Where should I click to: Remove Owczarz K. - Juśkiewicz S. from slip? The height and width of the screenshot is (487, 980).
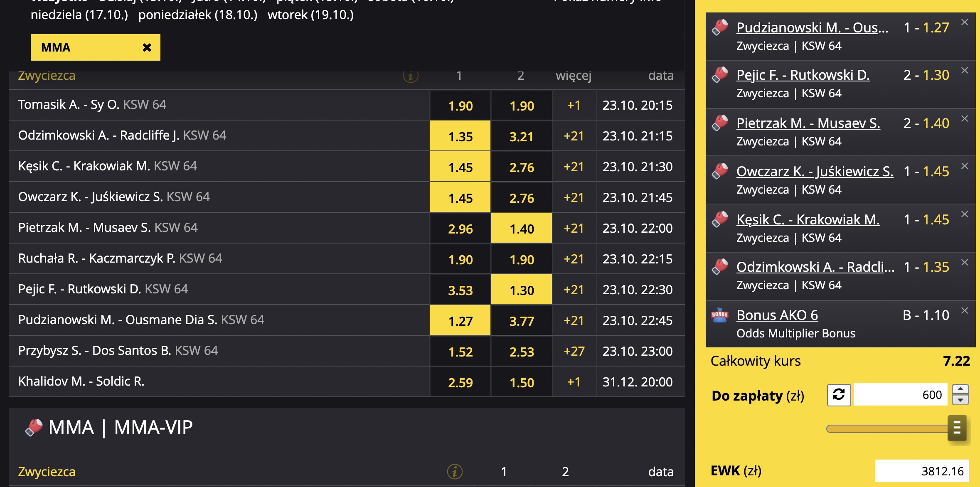(965, 166)
